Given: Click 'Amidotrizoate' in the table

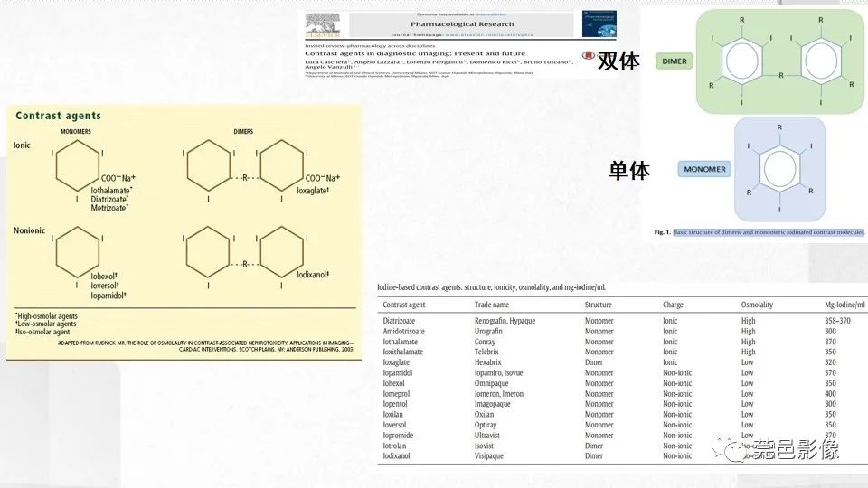Looking at the screenshot, I should pyautogui.click(x=404, y=332).
